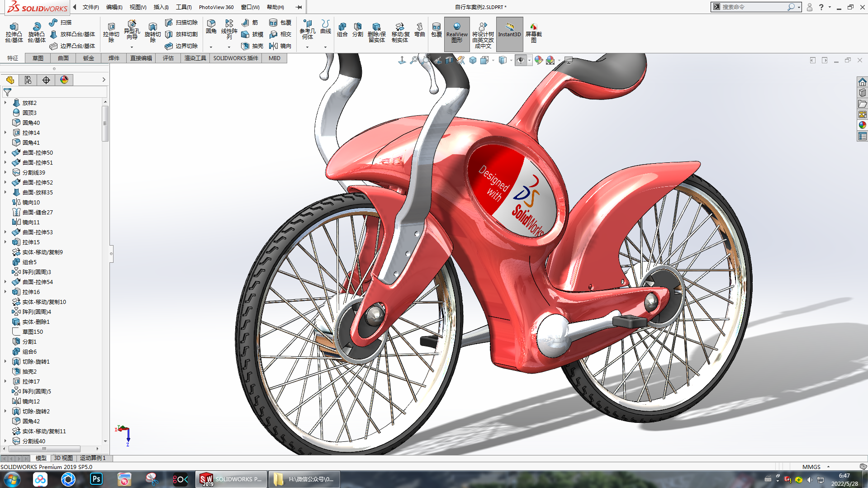Open the 文件(F) menu

point(90,7)
